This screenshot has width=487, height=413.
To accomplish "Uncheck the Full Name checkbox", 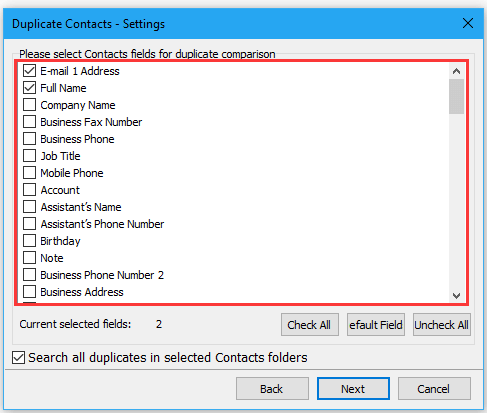I will click(29, 88).
